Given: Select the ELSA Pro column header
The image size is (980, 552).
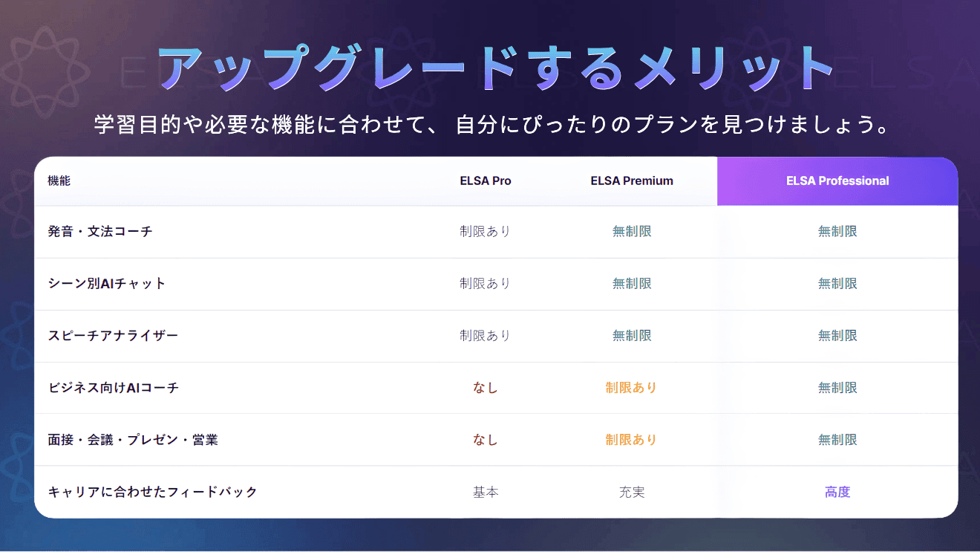Looking at the screenshot, I should (x=486, y=181).
